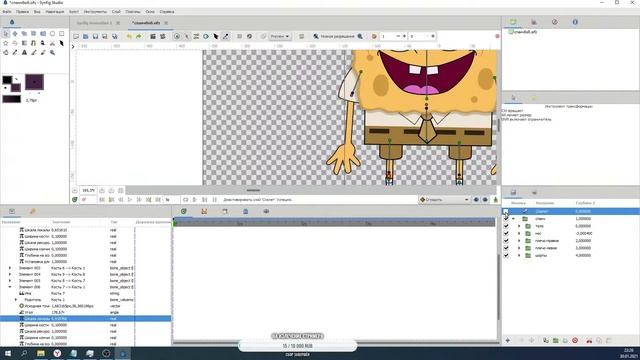
Task: Select the Eyedropper tool
Action: click(x=15, y=52)
